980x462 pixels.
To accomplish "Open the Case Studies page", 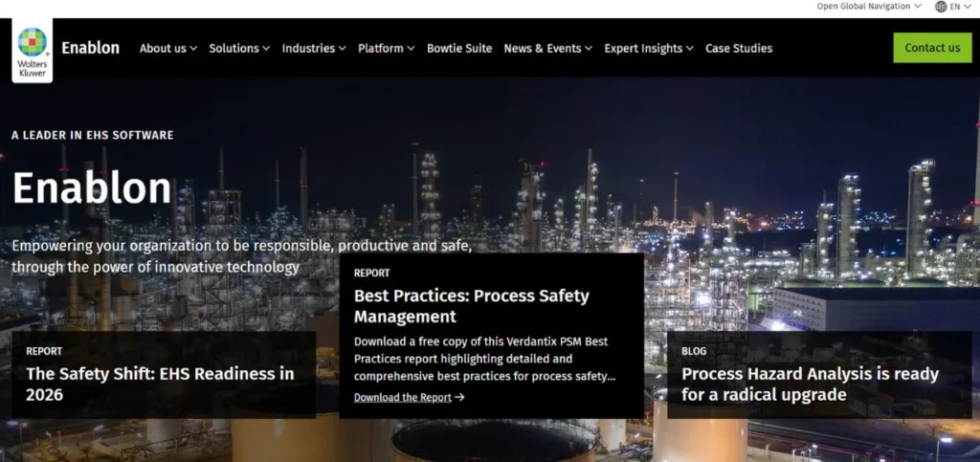I will click(x=739, y=48).
